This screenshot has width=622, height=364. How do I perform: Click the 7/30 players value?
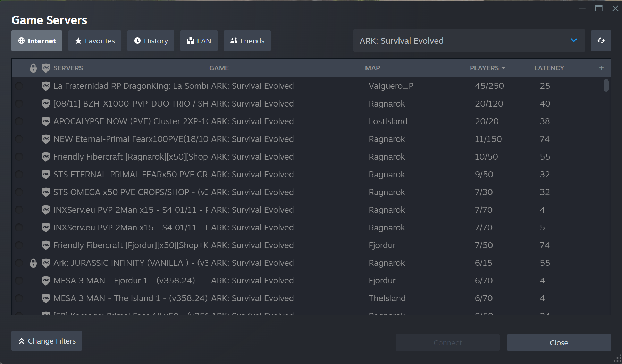pyautogui.click(x=484, y=192)
